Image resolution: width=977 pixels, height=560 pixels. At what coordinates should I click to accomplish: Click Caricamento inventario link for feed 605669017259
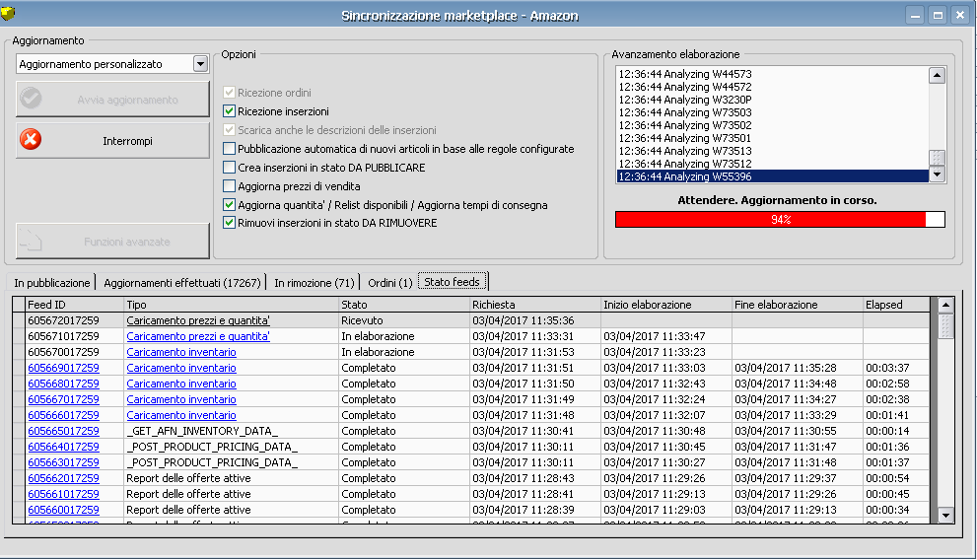pyautogui.click(x=181, y=368)
